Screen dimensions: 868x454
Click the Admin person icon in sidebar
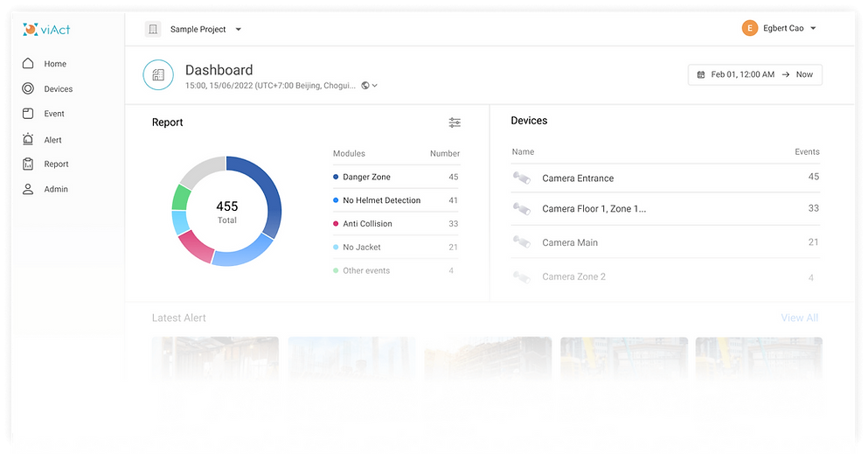28,189
